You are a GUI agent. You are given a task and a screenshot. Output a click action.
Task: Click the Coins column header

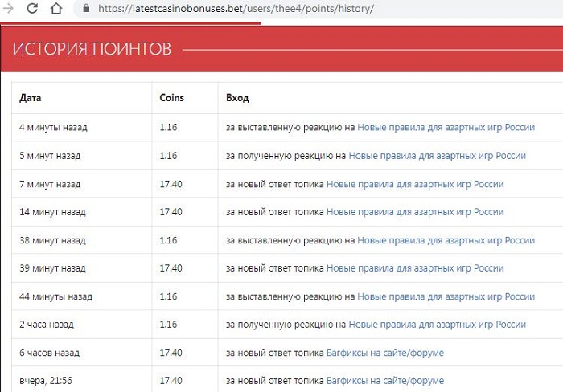pos(171,98)
